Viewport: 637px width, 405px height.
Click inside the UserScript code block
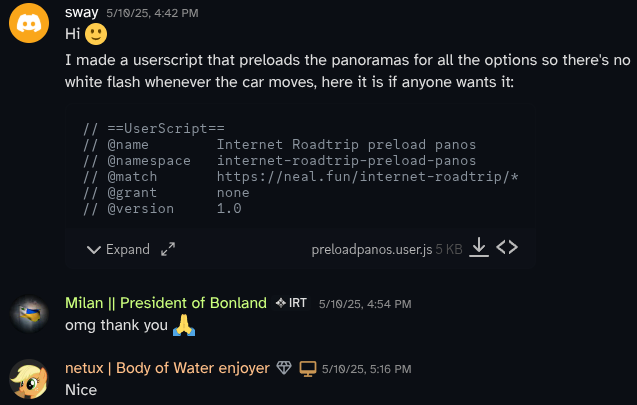pos(300,169)
